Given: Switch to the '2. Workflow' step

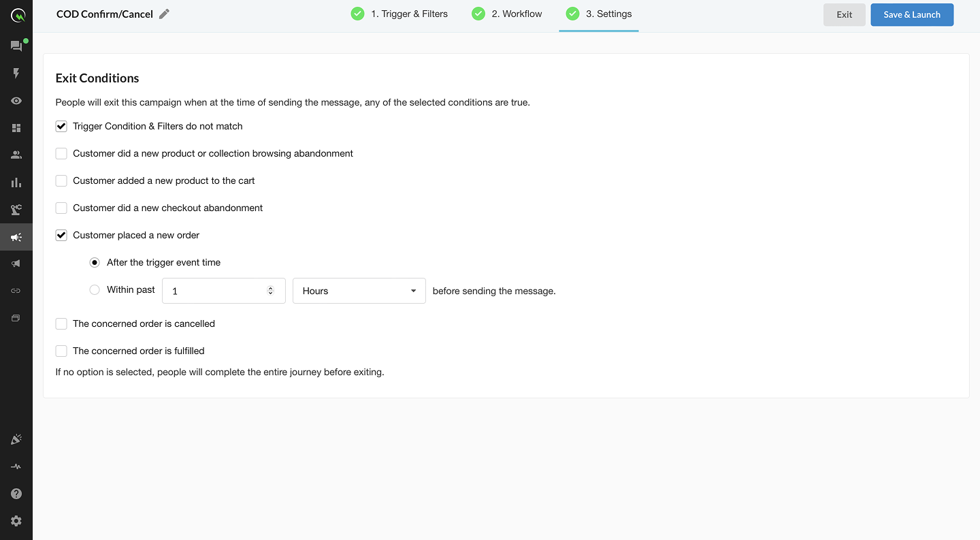Looking at the screenshot, I should click(507, 14).
